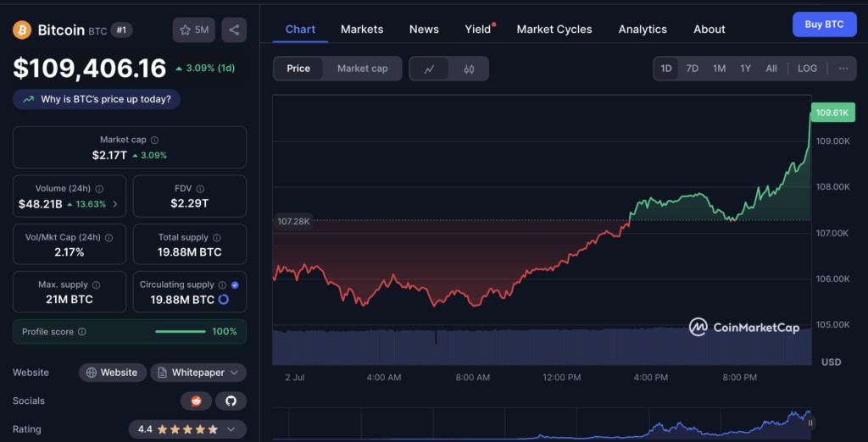
Task: Open the Yield tab
Action: [478, 30]
